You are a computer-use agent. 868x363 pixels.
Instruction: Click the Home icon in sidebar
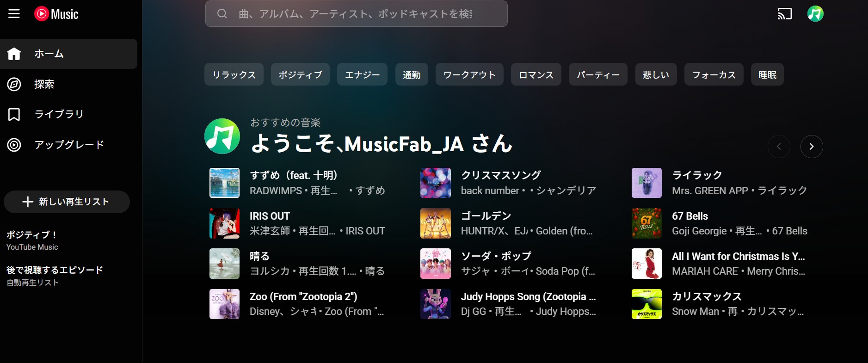pyautogui.click(x=14, y=54)
